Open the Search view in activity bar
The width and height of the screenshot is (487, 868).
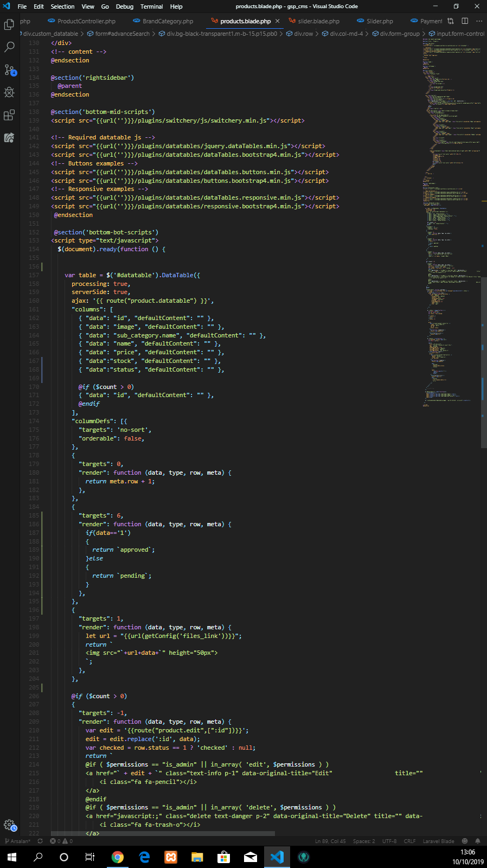[9, 47]
